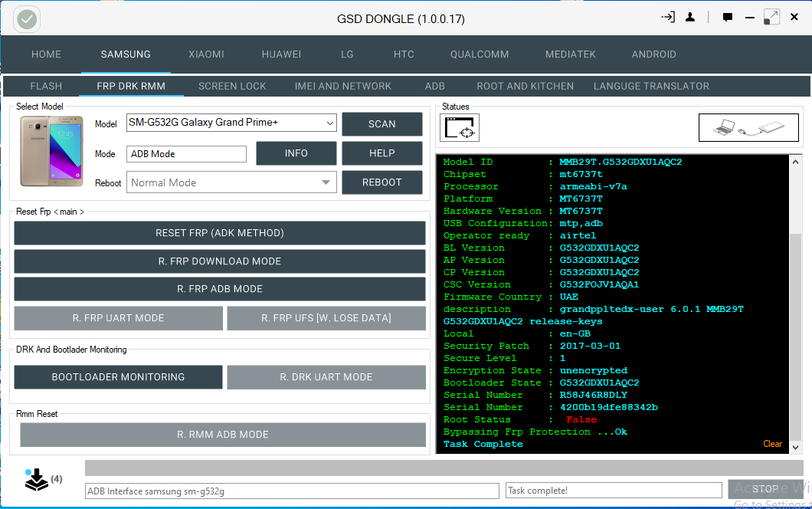The width and height of the screenshot is (812, 509).
Task: Switch to the ADB sub-tab
Action: tap(434, 86)
